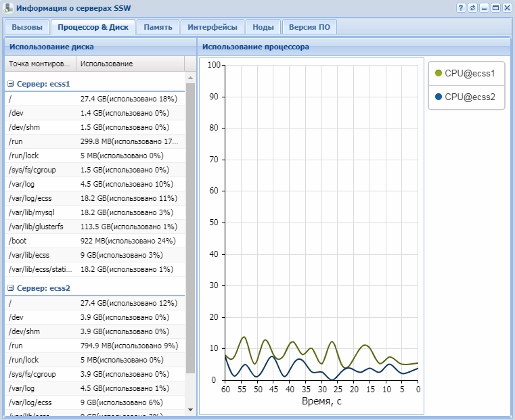Select the Ноды tab
Screen dimensions: 515x420
pyautogui.click(x=263, y=27)
